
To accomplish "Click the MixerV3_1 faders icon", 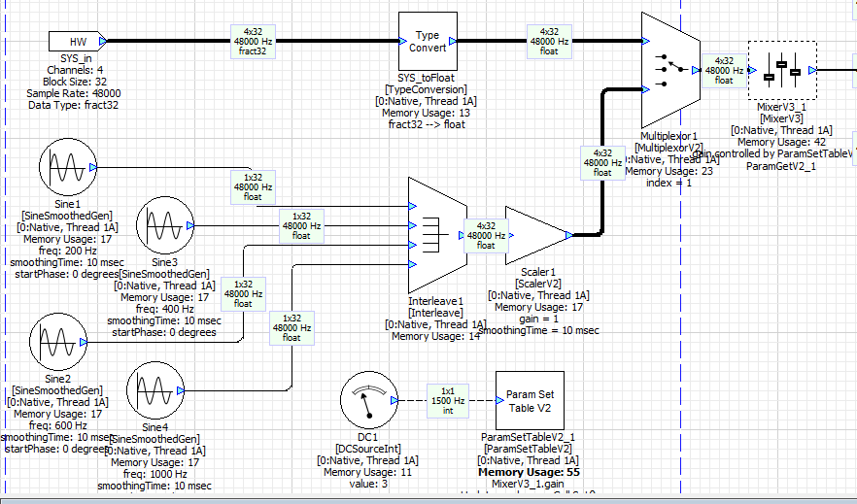I will coord(781,70).
